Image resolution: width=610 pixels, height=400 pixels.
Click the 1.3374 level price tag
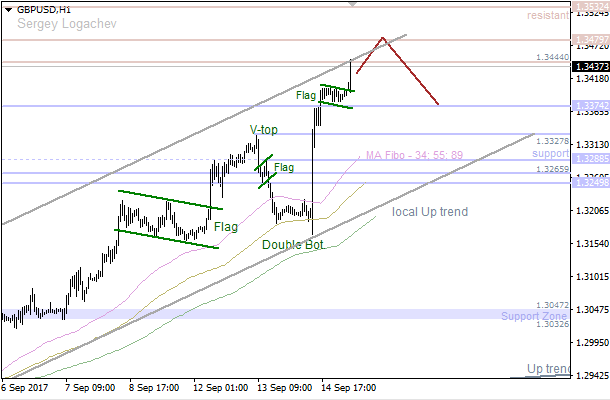[x=588, y=105]
